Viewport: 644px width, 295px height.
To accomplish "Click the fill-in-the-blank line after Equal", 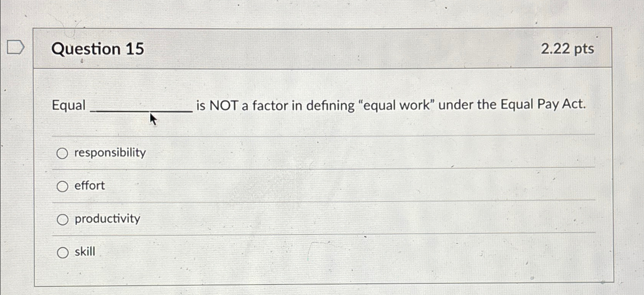I will (140, 111).
